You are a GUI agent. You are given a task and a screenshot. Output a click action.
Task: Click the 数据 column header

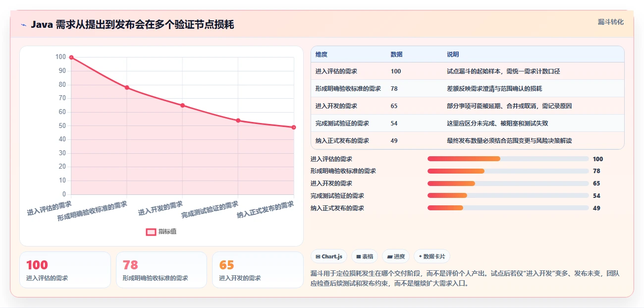coord(396,55)
